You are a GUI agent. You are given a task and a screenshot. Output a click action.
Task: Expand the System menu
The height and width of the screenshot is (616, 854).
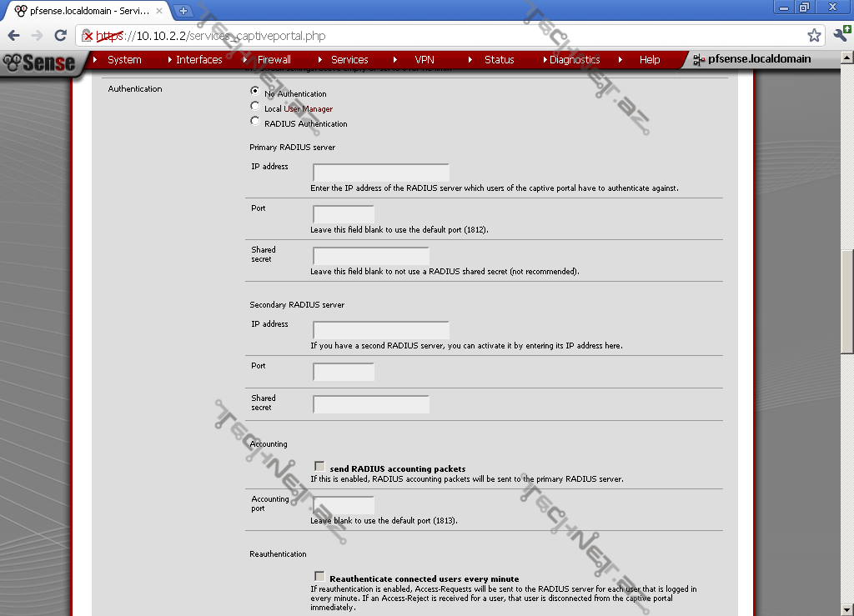[124, 60]
